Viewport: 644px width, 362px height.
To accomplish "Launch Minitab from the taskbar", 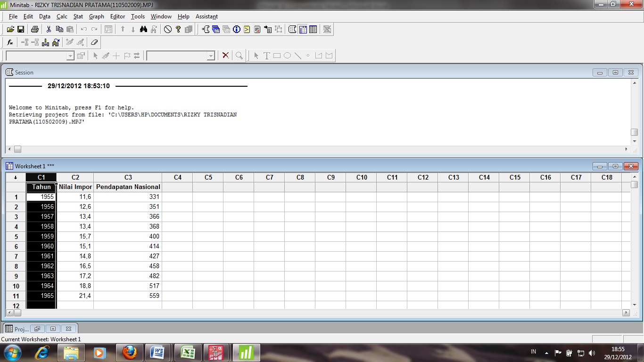I will click(246, 352).
